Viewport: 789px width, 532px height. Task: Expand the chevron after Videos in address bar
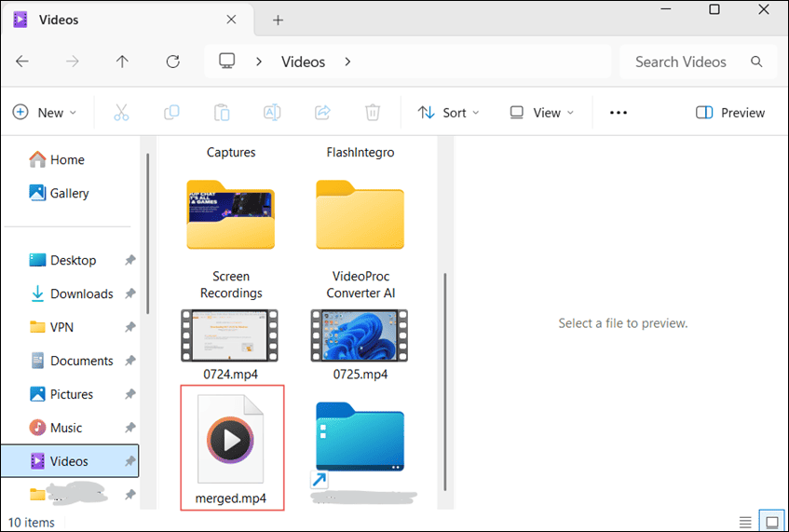347,61
